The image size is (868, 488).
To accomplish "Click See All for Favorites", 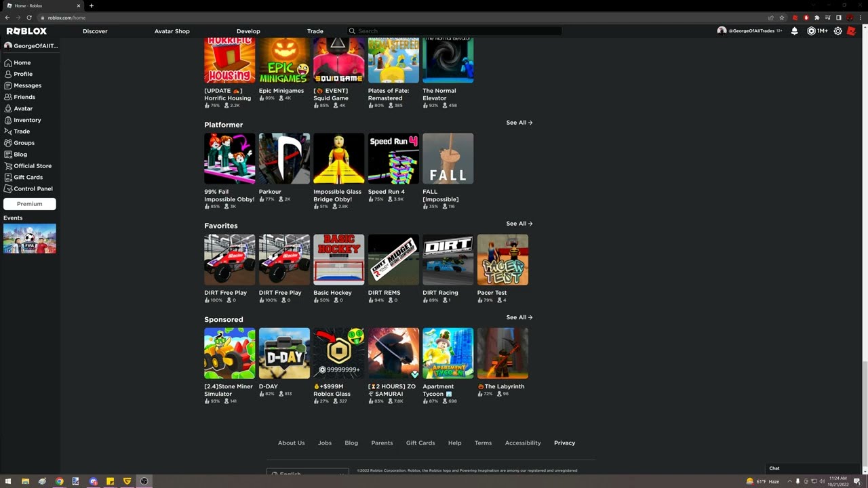I will [x=519, y=224].
